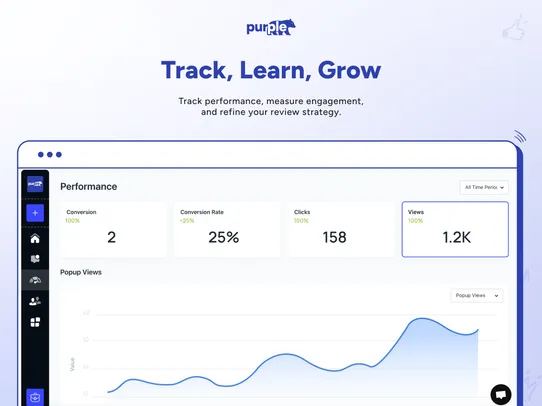Open the users icon in the sidebar
Screen dimensions: 542x406
(35, 301)
